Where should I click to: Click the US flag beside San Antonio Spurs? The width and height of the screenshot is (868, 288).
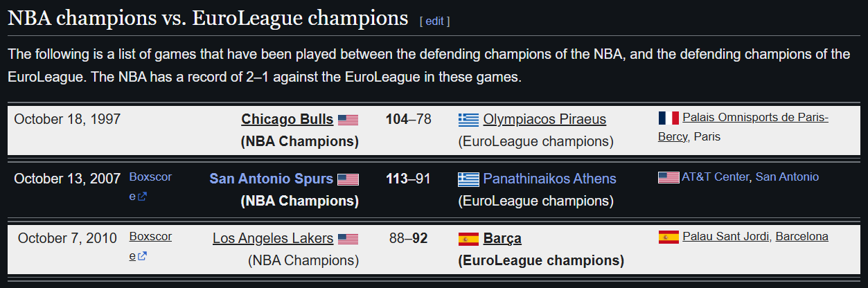coord(348,179)
